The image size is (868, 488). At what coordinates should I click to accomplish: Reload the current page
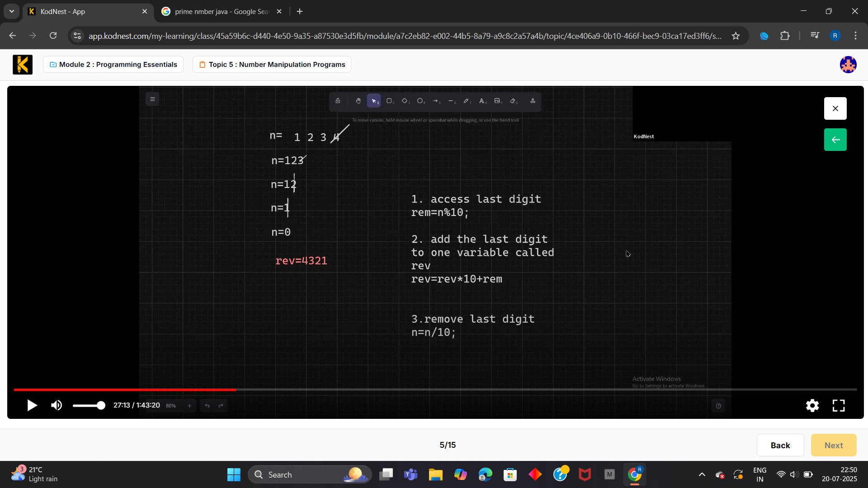53,36
